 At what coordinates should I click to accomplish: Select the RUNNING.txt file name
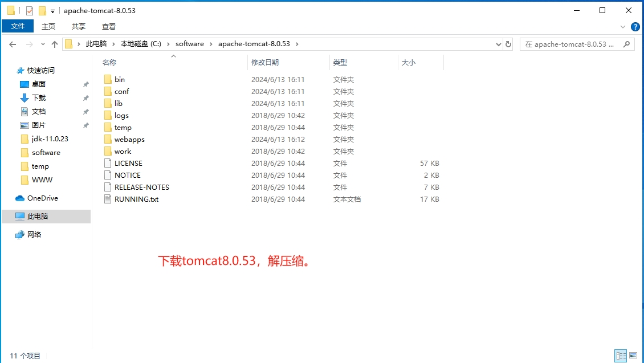point(136,199)
